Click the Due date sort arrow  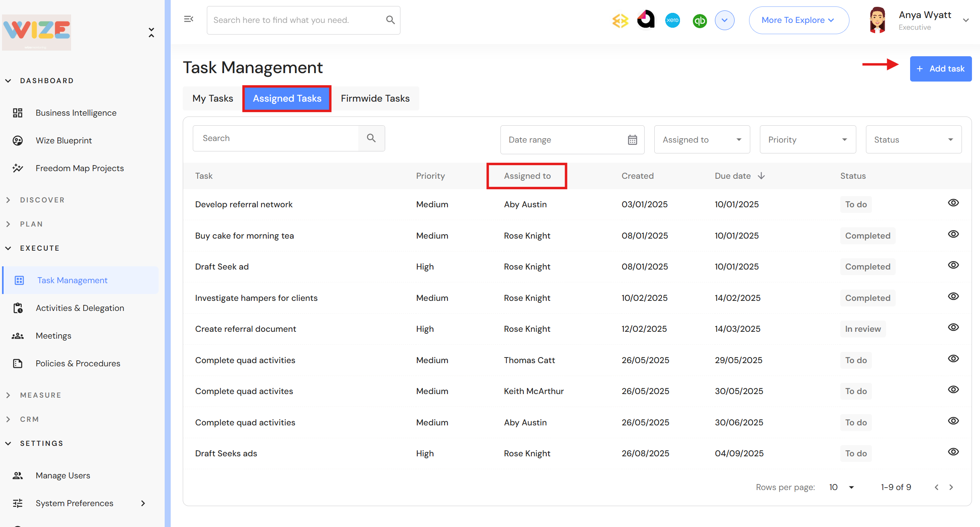[x=762, y=176]
